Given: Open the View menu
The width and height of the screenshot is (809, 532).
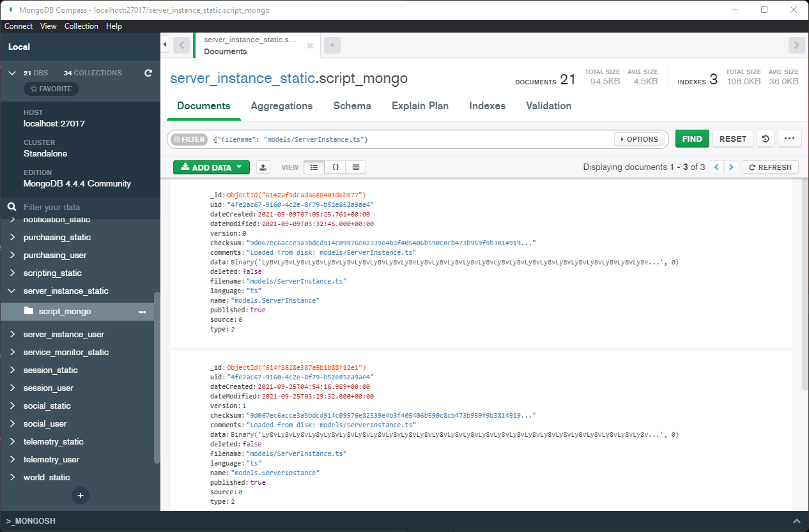Looking at the screenshot, I should (49, 26).
